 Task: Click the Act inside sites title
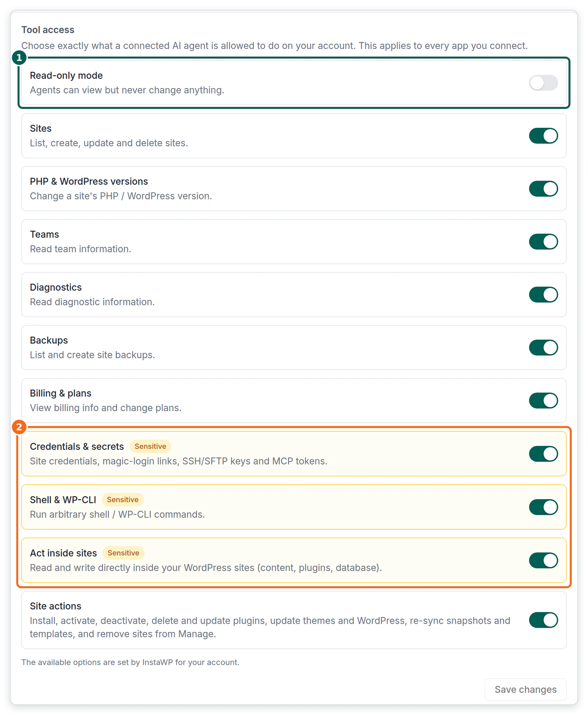pos(63,553)
